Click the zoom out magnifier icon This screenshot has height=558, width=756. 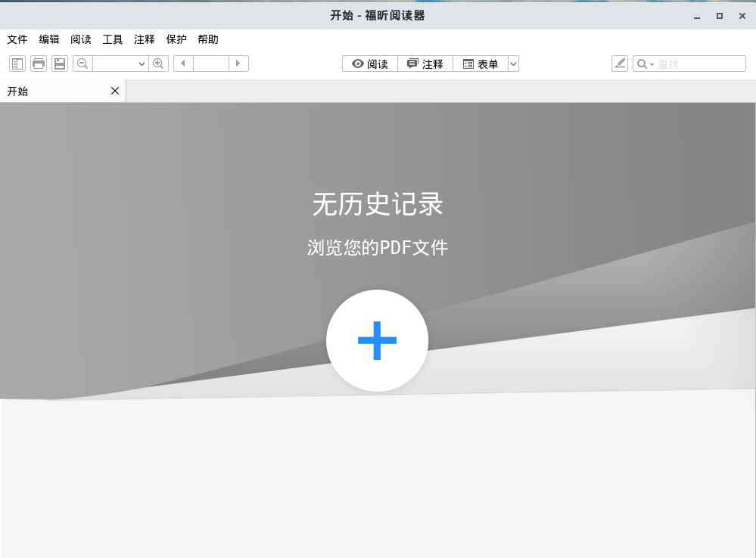pyautogui.click(x=82, y=64)
